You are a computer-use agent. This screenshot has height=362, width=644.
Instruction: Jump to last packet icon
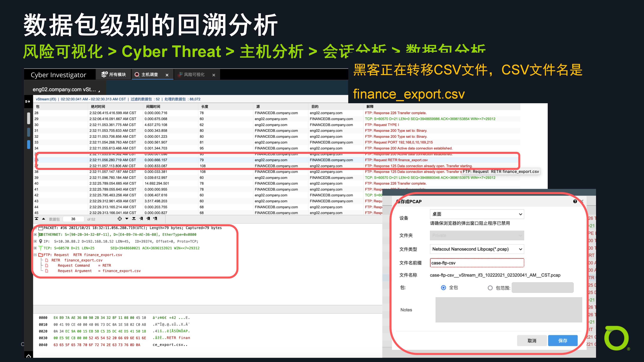pos(134,219)
